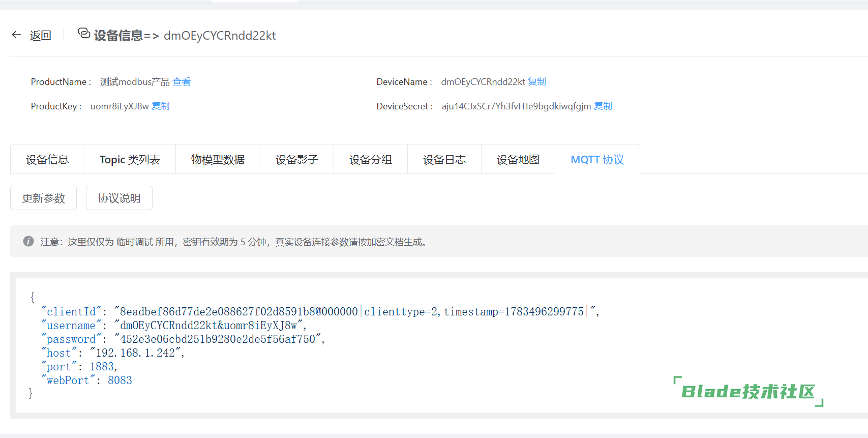Click the username value in JSON
This screenshot has height=438, width=868.
(x=208, y=325)
